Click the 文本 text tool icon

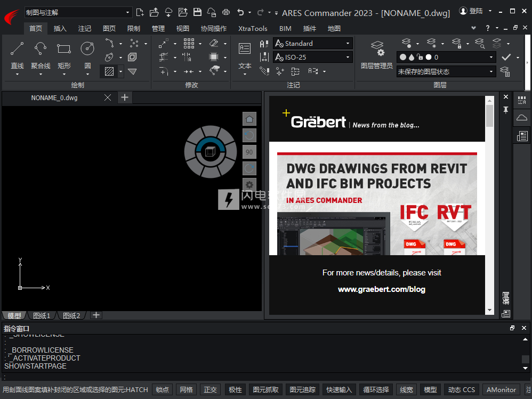click(245, 48)
